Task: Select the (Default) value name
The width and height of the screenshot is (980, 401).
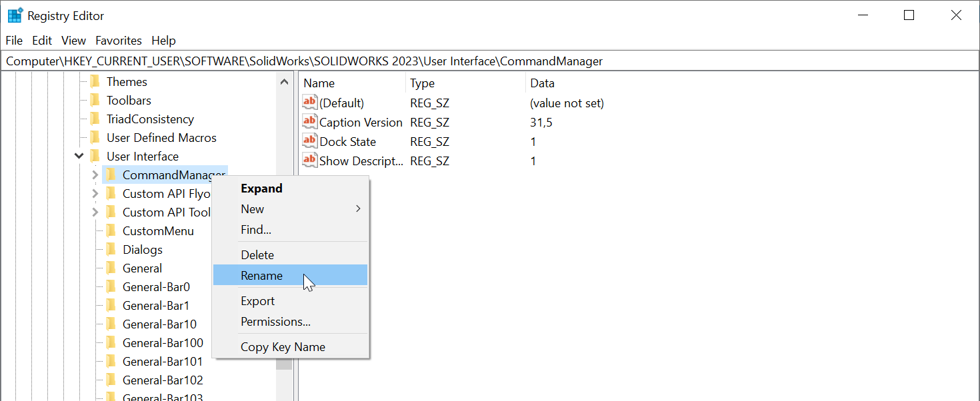Action: pyautogui.click(x=341, y=103)
